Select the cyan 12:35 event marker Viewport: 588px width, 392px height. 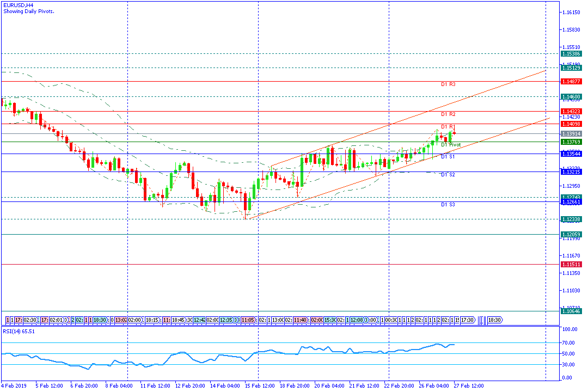(x=226, y=320)
